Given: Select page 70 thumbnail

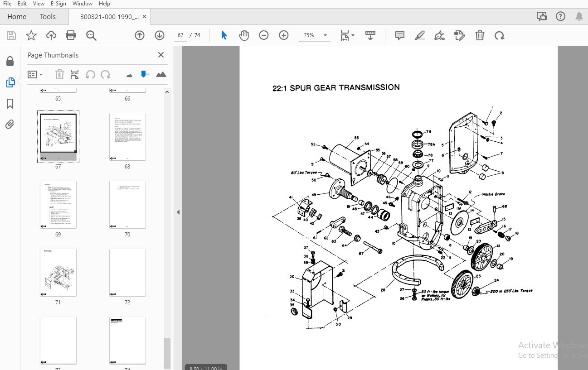Looking at the screenshot, I should click(127, 204).
